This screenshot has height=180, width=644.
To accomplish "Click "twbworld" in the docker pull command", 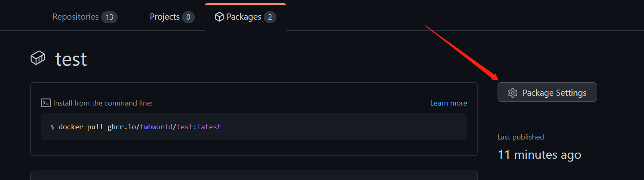I will [156, 127].
